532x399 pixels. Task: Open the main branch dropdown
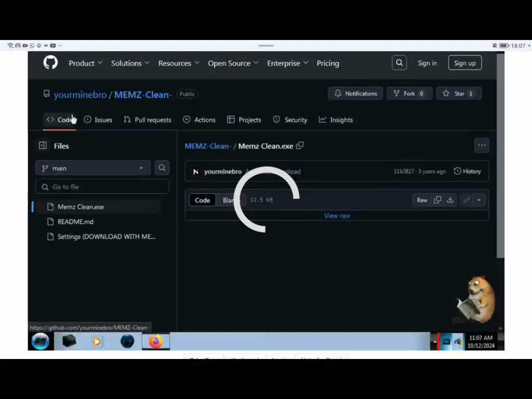click(93, 168)
